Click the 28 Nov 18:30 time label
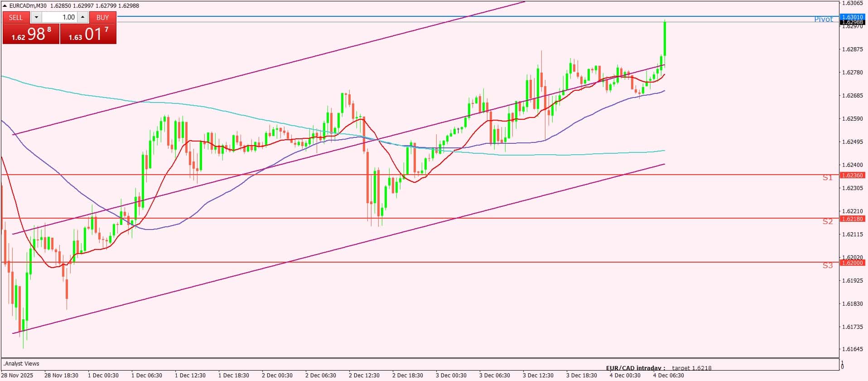The width and height of the screenshot is (868, 381). click(61, 375)
